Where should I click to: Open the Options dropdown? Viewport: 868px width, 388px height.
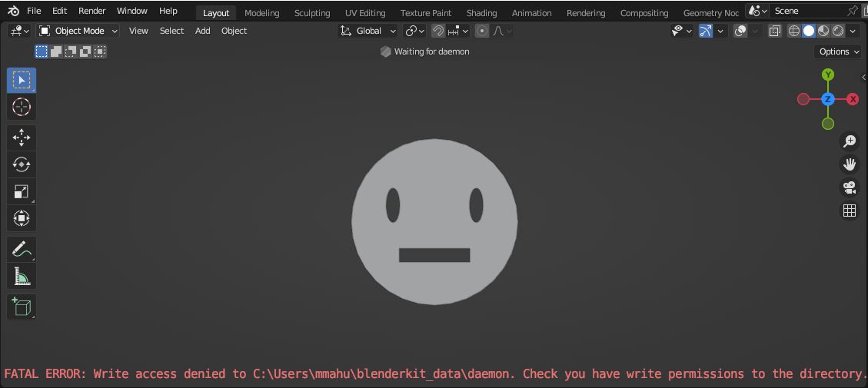[837, 51]
